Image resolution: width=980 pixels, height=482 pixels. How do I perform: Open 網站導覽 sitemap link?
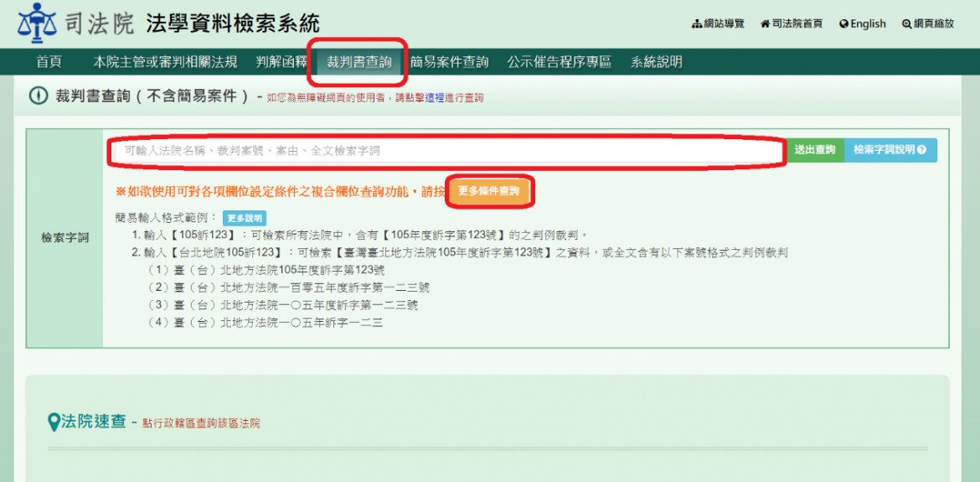click(718, 23)
